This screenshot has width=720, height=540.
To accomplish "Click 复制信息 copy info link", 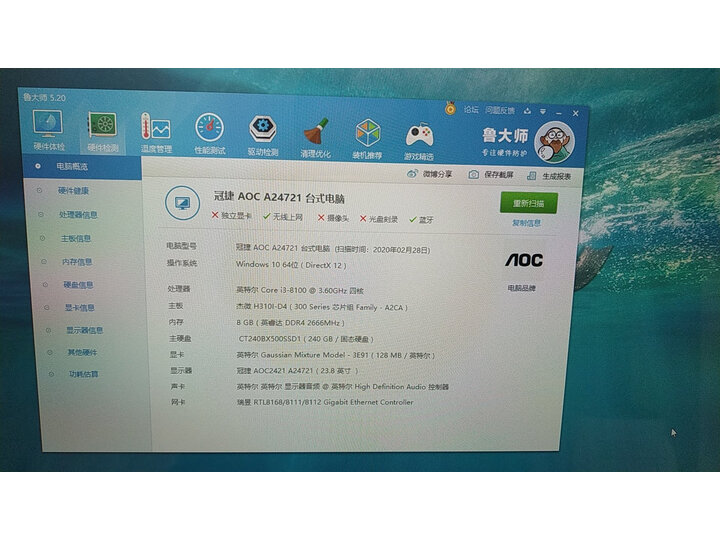I will pyautogui.click(x=527, y=223).
